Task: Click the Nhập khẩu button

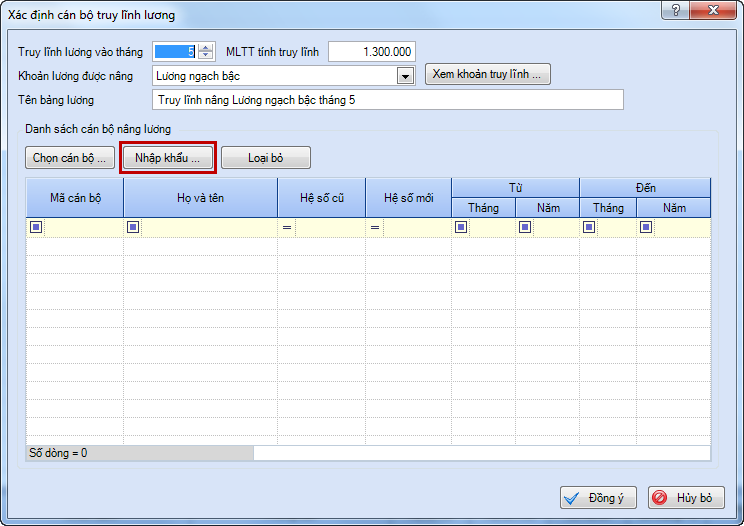Action: 167,157
